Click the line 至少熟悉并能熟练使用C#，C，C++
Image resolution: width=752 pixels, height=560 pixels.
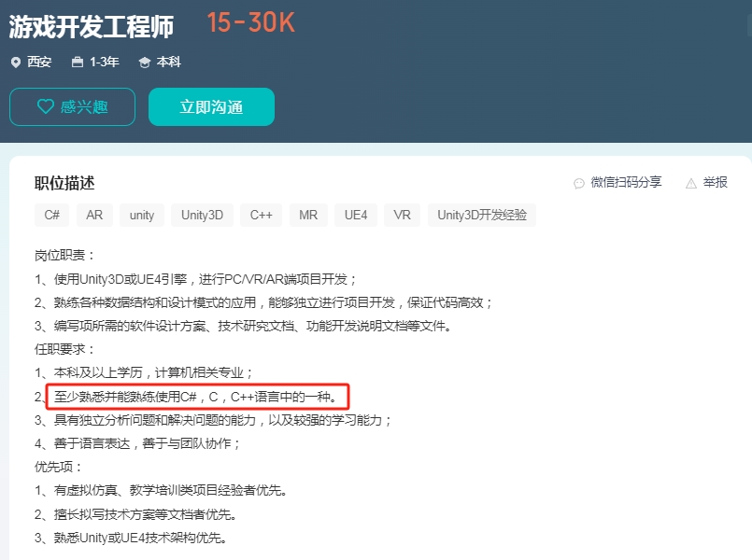196,397
